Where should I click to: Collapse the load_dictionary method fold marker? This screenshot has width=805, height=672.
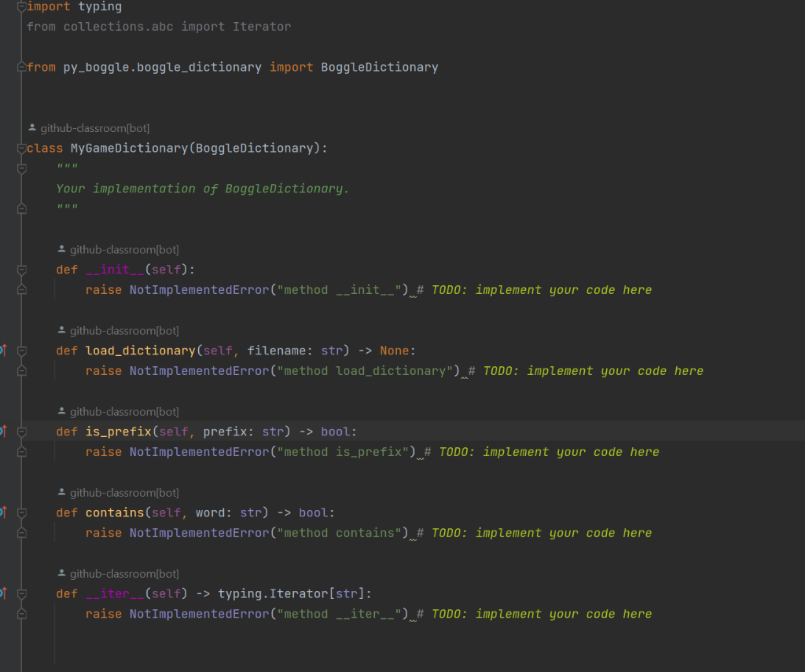pyautogui.click(x=21, y=351)
